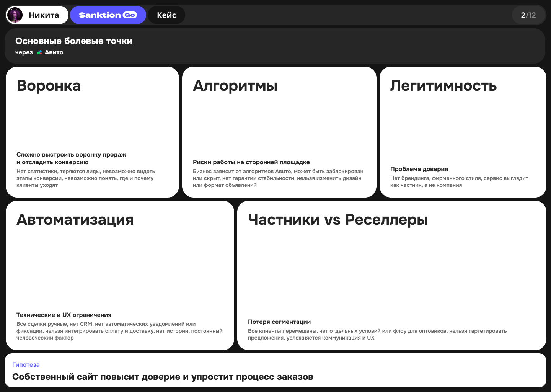Click the Легитимность card heading
551x392 pixels.
[x=443, y=86]
